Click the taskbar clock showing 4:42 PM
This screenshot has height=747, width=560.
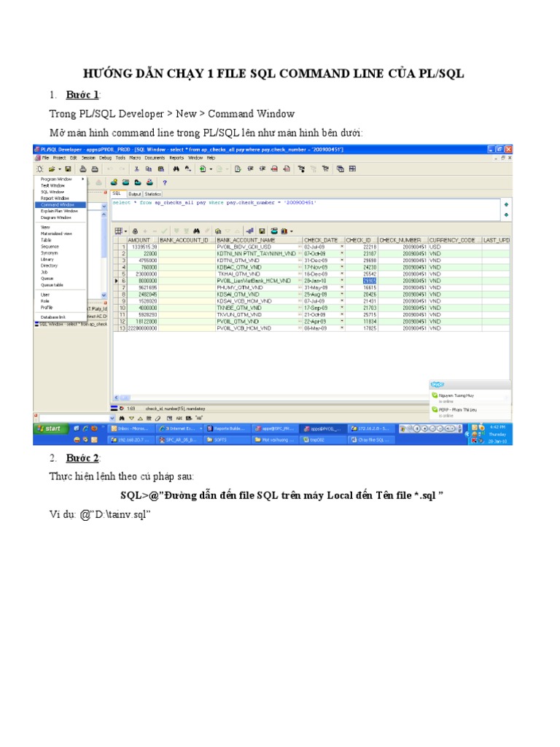(497, 427)
